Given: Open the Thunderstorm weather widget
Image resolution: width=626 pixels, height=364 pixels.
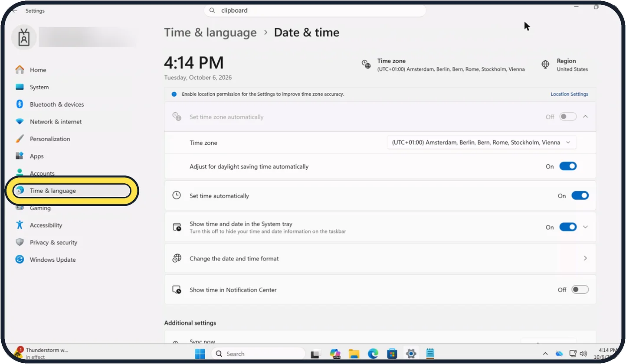Looking at the screenshot, I should (x=41, y=353).
